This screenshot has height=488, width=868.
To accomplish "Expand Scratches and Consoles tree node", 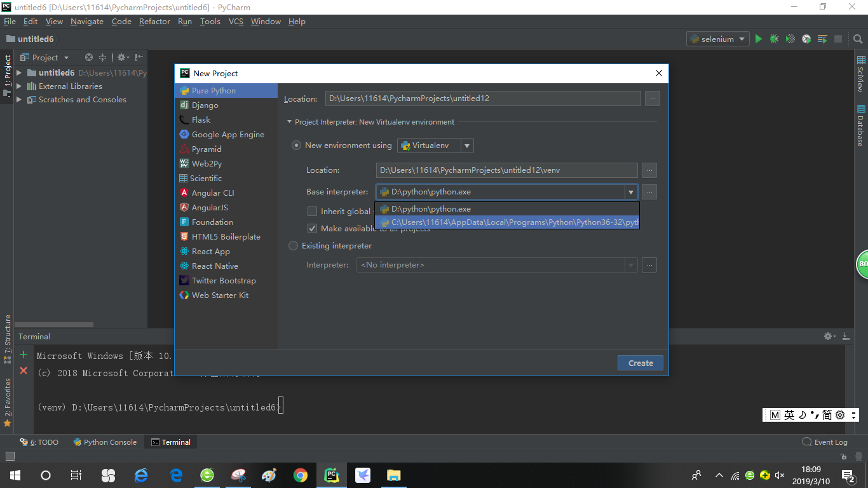I will [19, 100].
